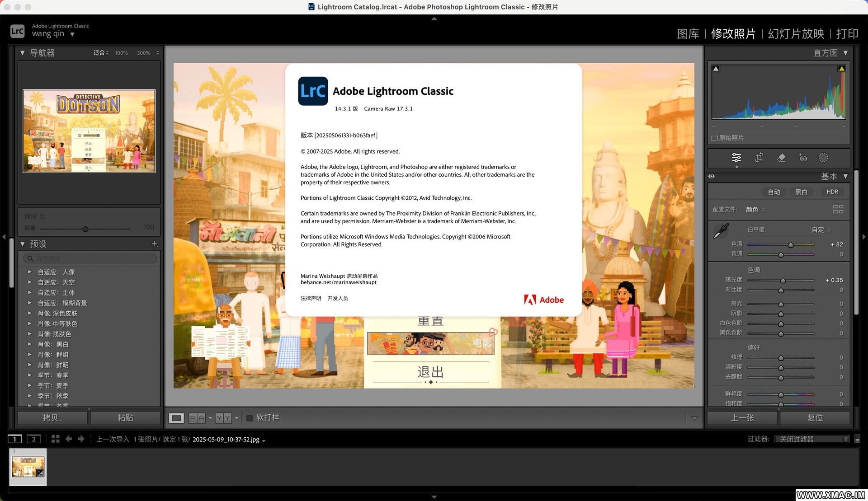Adjust the 色温 temperature slider
868x501 pixels.
point(791,244)
